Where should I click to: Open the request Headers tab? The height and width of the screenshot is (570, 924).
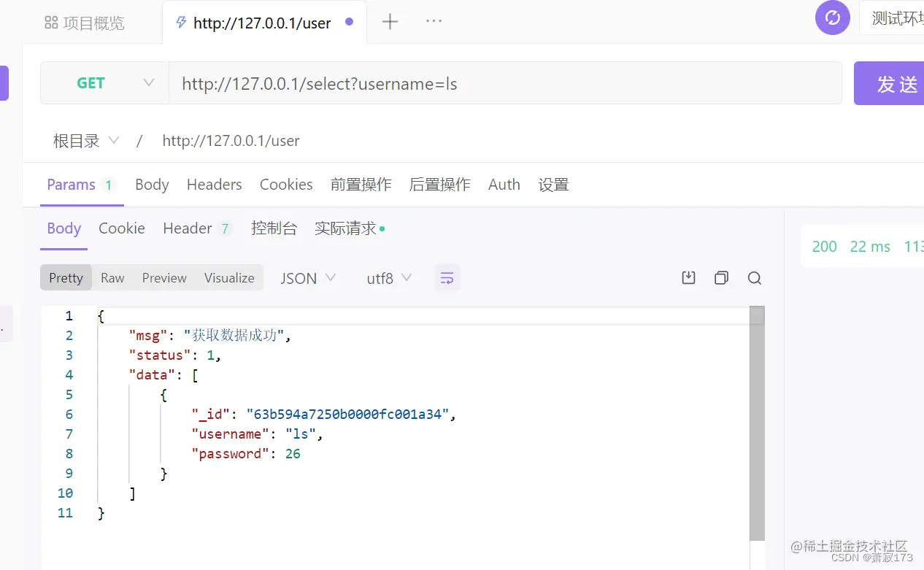tap(214, 185)
